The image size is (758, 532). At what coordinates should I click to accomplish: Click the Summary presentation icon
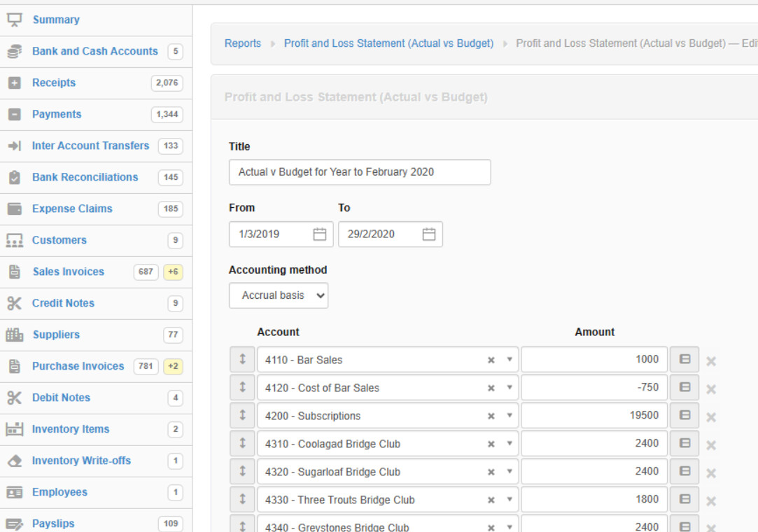[x=15, y=20]
